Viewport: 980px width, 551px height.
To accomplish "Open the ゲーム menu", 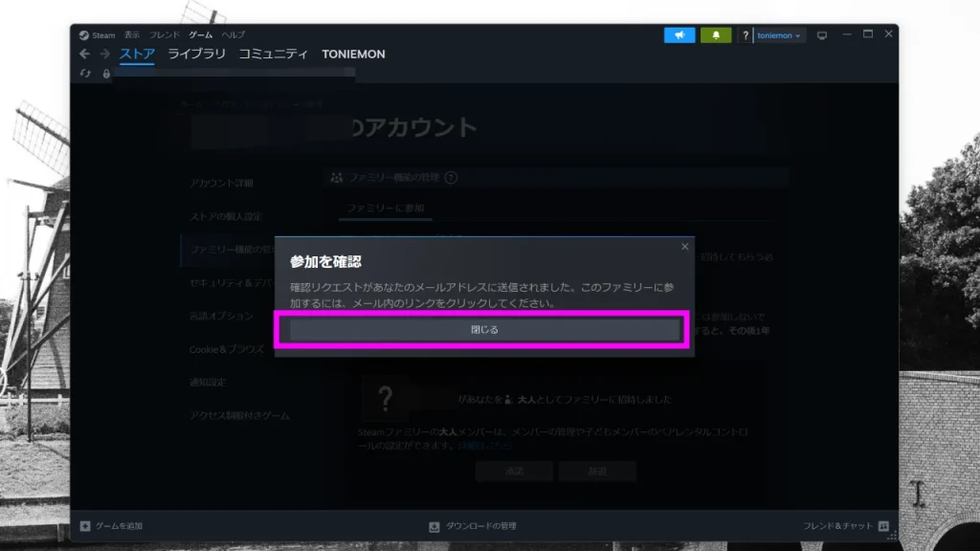I will [201, 35].
